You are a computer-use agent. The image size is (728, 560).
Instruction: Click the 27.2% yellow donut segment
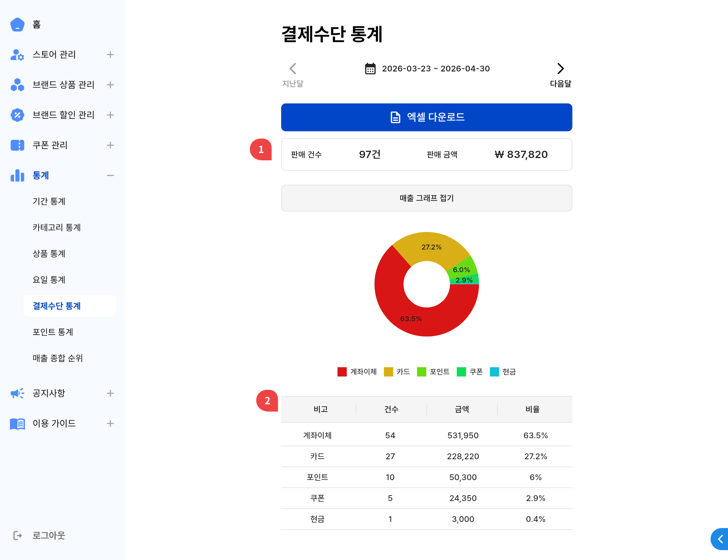431,247
